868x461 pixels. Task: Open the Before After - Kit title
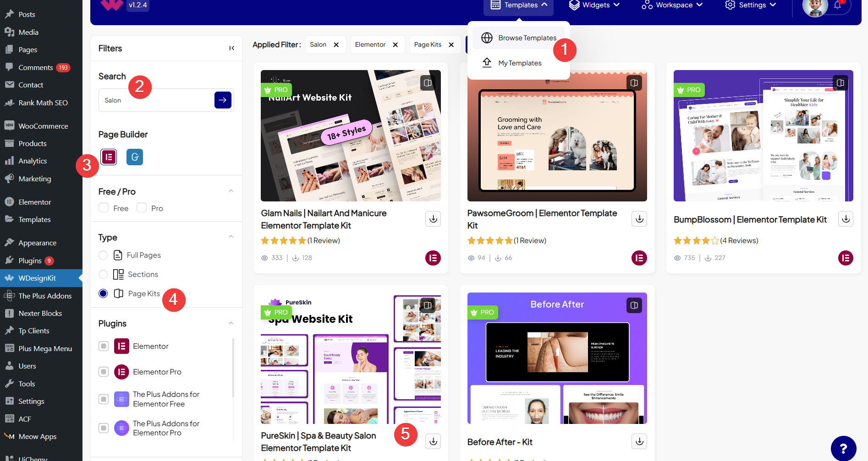(x=500, y=442)
